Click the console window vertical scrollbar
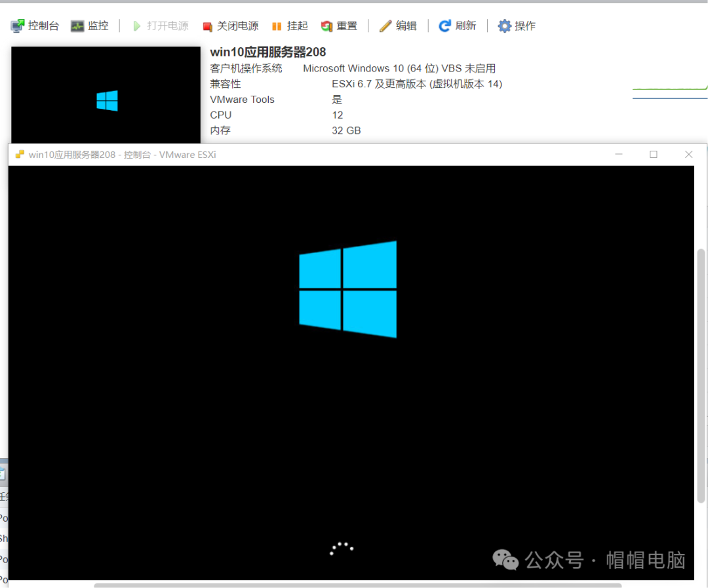708x588 pixels. [701, 374]
